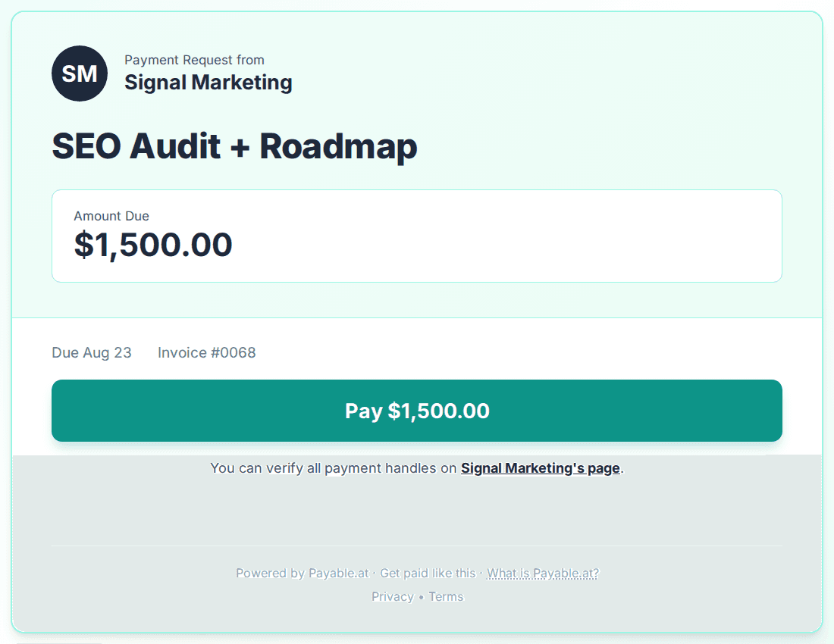834x644 pixels.
Task: Click the Powered by Payable.at text
Action: 302,574
